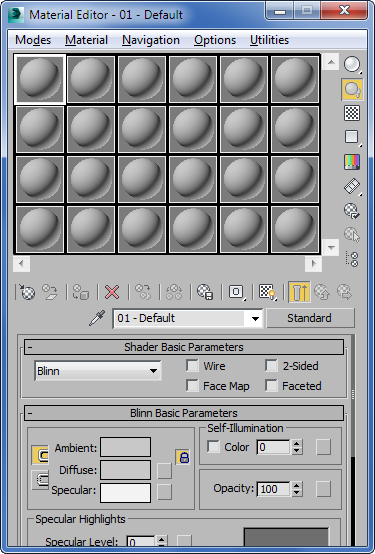Screen dimensions: 375x554
Task: Toggle the checkered Background icon
Action: (352, 113)
